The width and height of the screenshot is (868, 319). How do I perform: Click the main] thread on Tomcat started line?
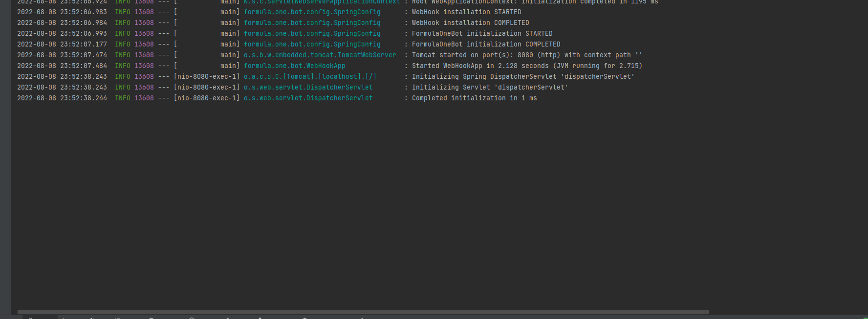pos(230,55)
